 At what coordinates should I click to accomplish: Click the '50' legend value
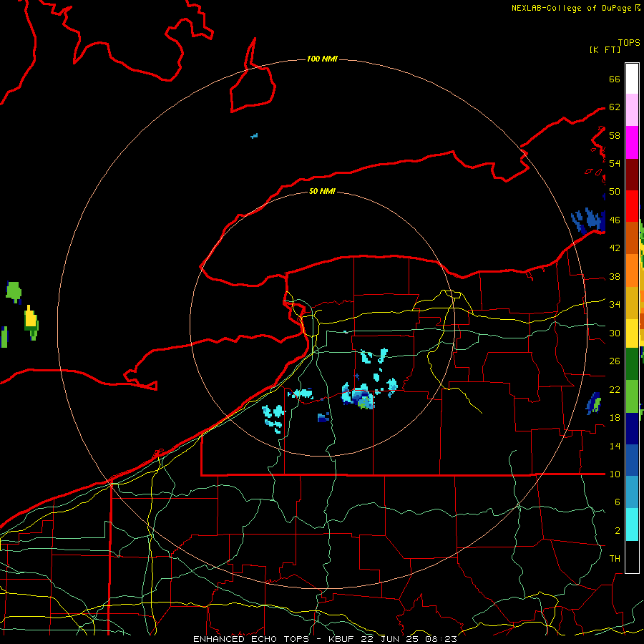[x=615, y=191]
